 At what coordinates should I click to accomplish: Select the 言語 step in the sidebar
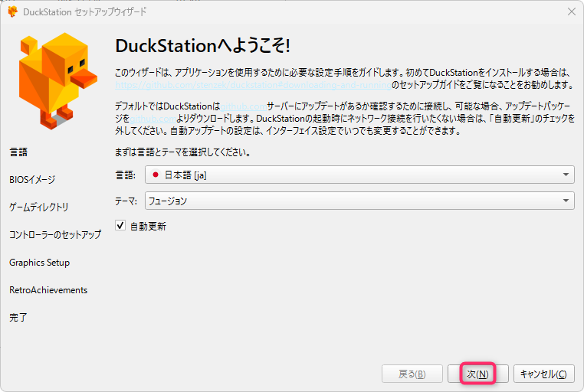click(x=18, y=152)
